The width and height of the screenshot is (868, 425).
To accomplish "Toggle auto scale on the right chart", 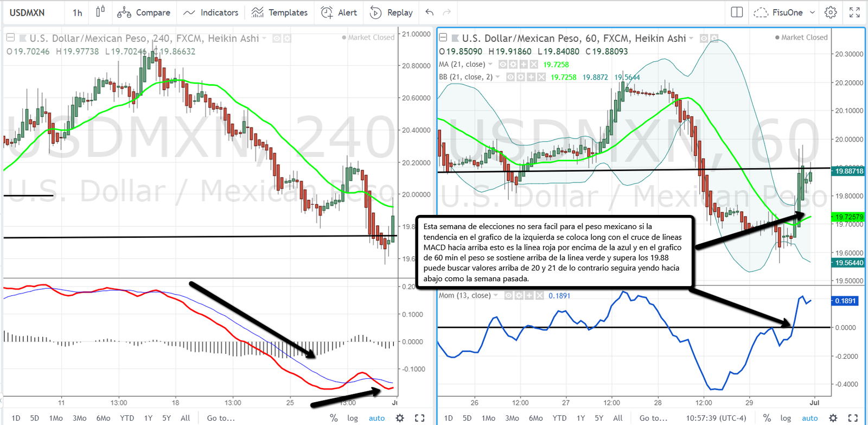I will (x=809, y=418).
